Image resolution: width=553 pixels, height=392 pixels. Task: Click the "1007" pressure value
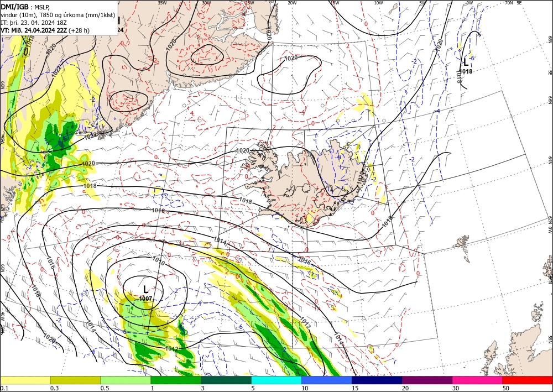point(145,299)
